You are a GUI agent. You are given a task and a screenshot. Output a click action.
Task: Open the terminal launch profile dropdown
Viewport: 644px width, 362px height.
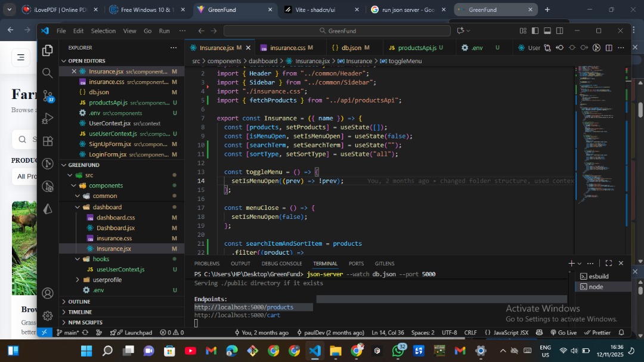(579, 263)
